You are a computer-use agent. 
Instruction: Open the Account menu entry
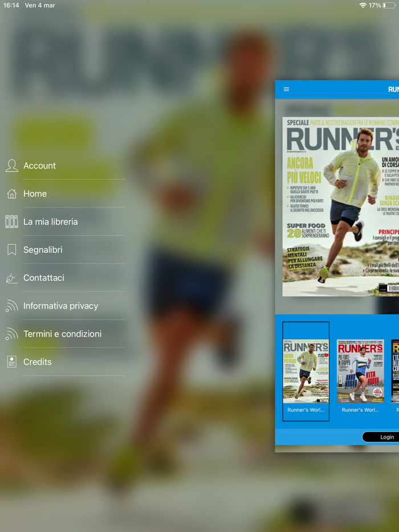pyautogui.click(x=65, y=166)
